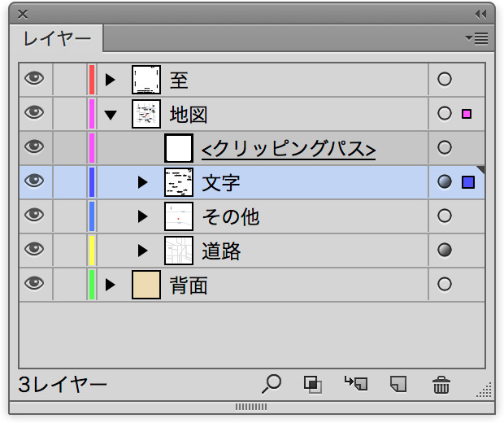
Task: Create new sublayer with bottom icon
Action: pyautogui.click(x=356, y=383)
